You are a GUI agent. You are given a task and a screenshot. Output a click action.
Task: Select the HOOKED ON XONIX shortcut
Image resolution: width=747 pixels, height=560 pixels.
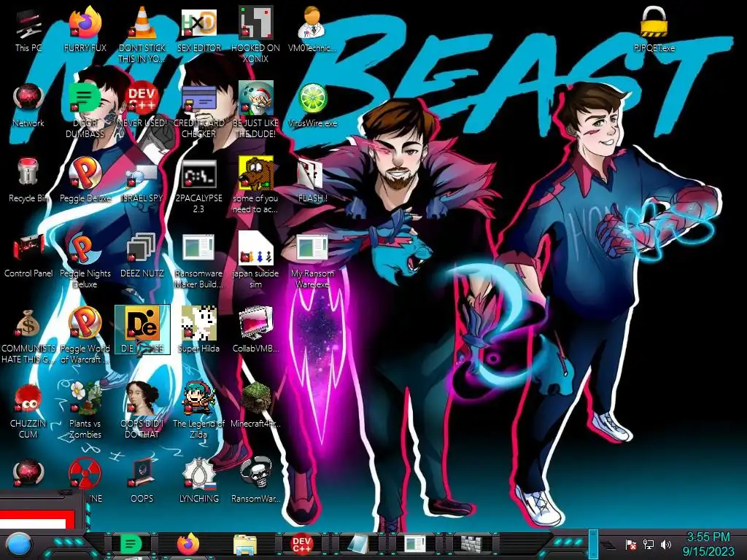(x=255, y=35)
